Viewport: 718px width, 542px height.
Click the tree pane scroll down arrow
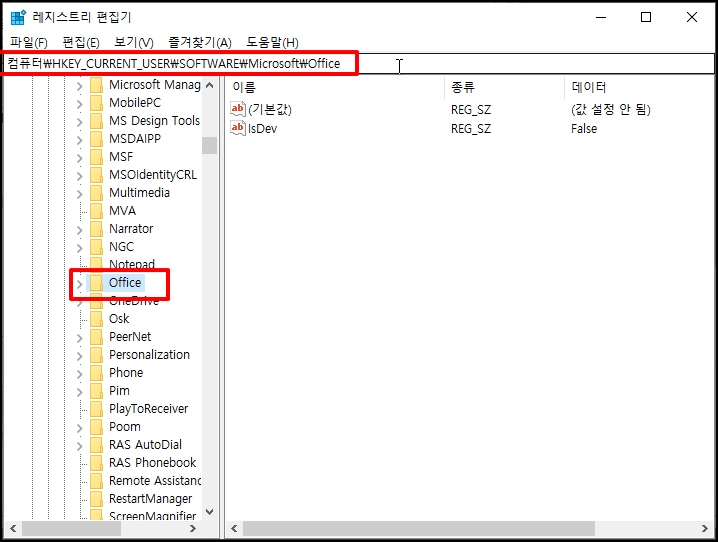click(x=210, y=512)
